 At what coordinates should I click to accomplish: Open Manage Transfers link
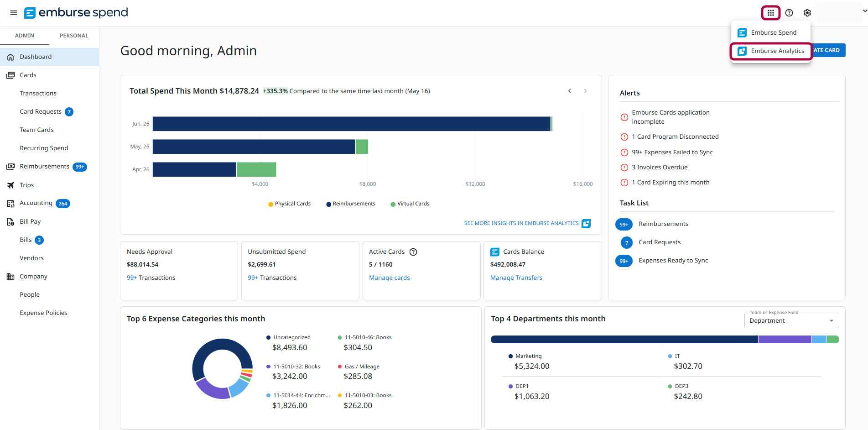[x=516, y=278]
